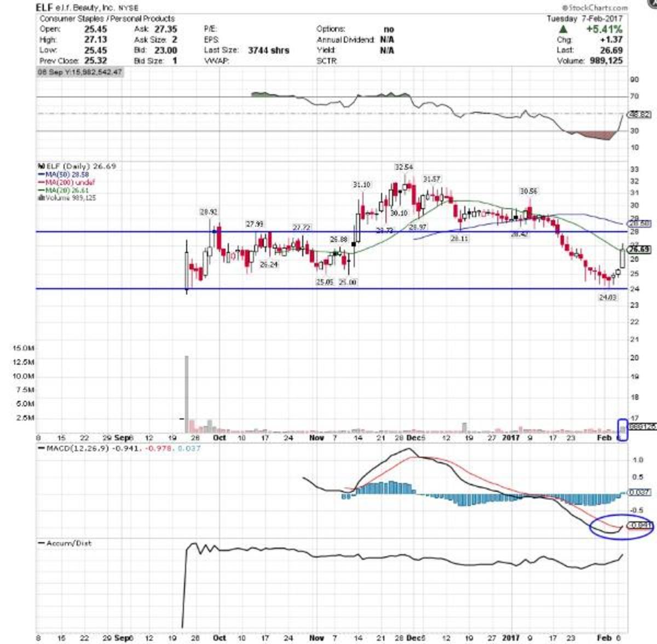Click the 15.0M volume axis label
This screenshot has height=644, width=657.
[24, 348]
